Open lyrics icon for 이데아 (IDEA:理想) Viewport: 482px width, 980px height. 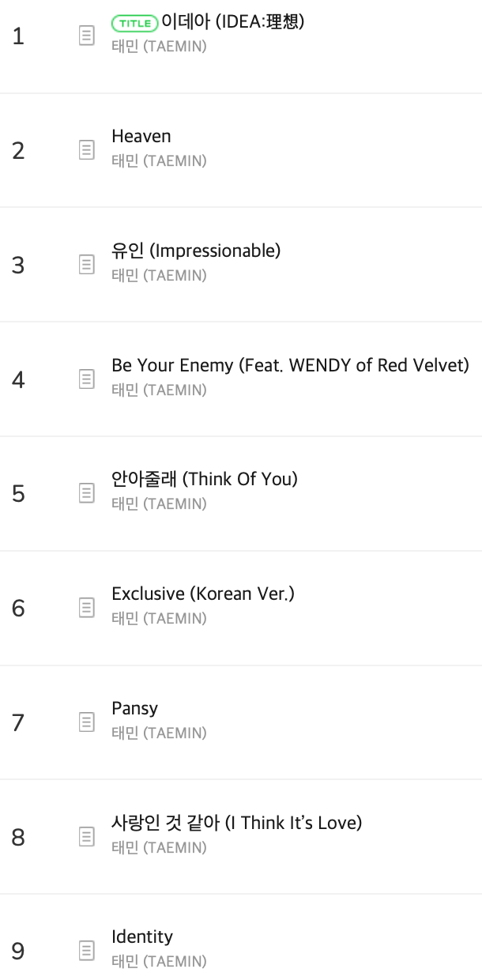coord(87,36)
